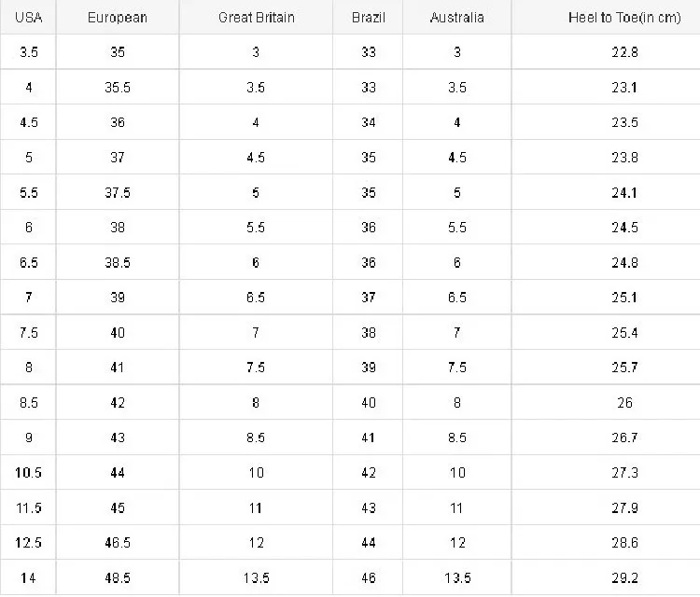Screen dimensions: 700x597
Task: Click the USA column header
Action: point(29,18)
